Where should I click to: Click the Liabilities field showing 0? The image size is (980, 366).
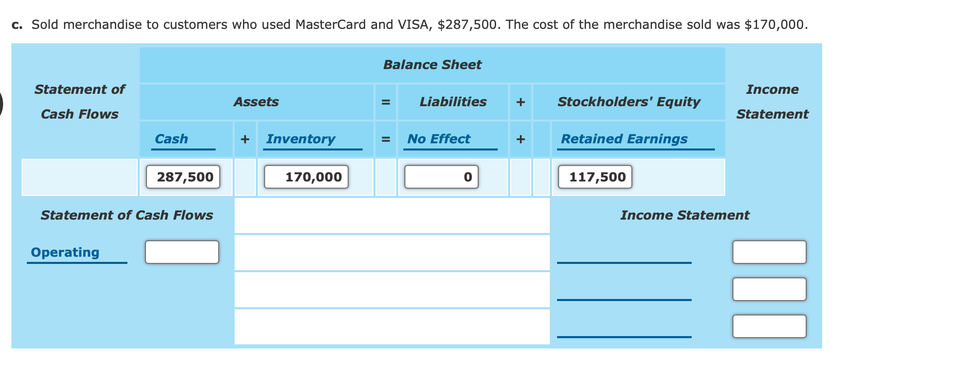tap(441, 177)
